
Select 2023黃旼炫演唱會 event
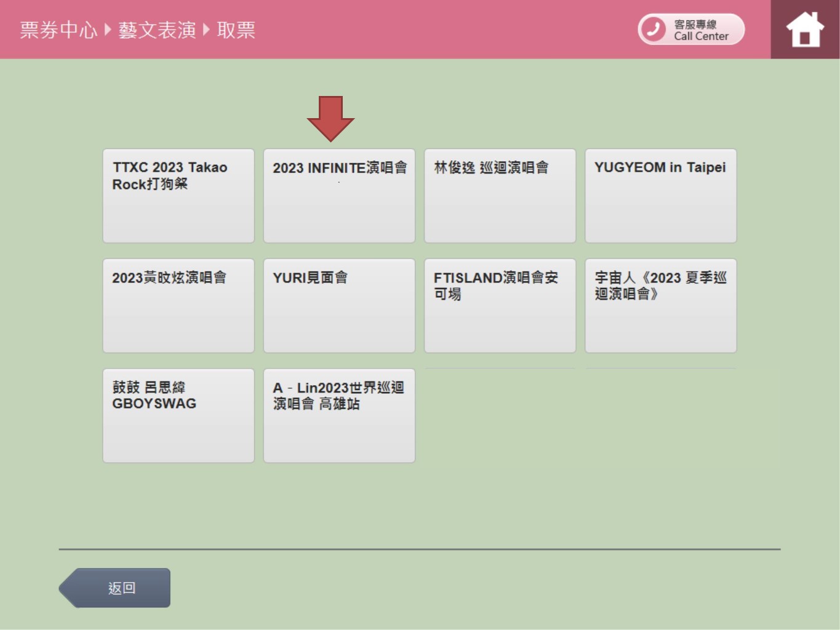coord(178,306)
